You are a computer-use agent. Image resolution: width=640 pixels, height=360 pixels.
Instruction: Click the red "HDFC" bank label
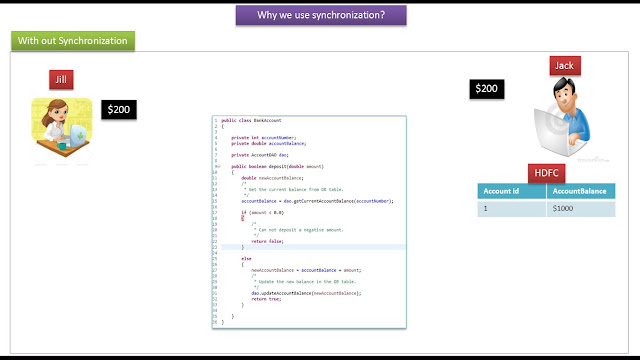click(x=547, y=173)
